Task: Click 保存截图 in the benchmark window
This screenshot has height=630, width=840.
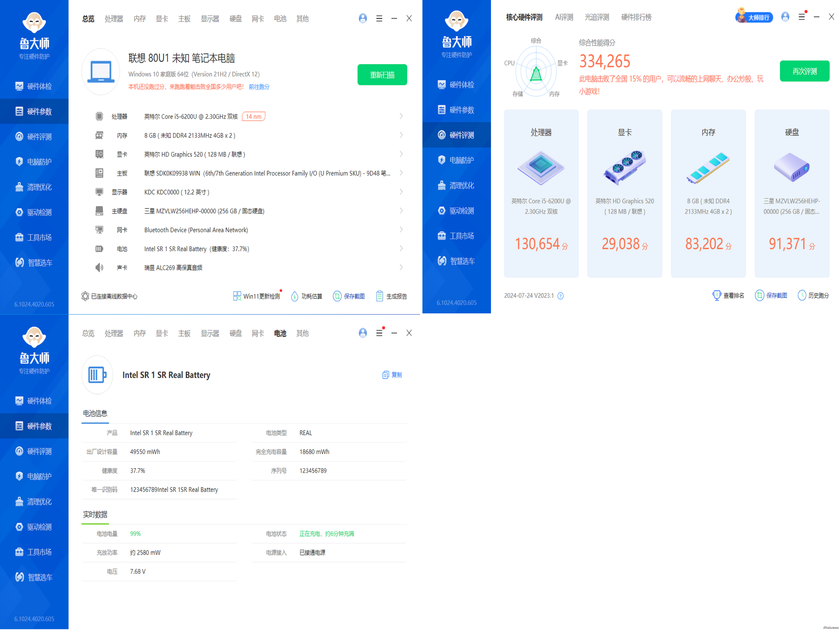Action: click(x=771, y=295)
